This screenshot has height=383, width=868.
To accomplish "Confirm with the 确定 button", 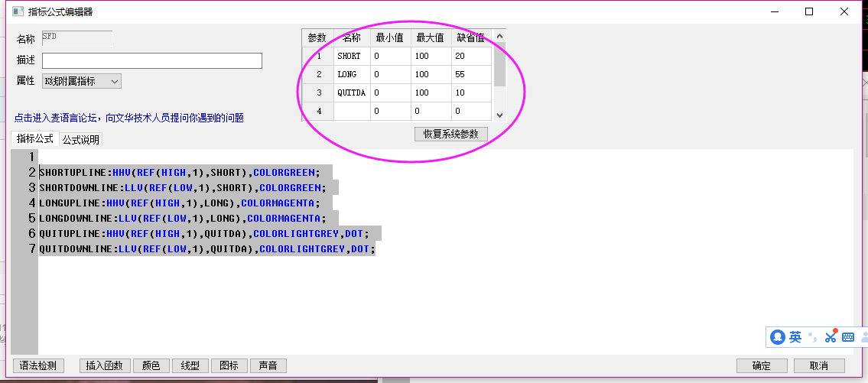I will click(761, 366).
